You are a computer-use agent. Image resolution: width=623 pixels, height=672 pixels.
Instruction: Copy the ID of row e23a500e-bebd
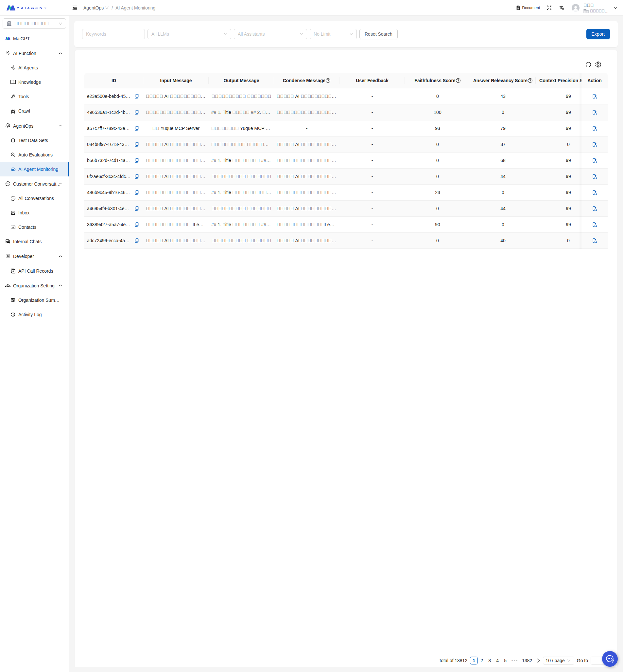(x=136, y=96)
